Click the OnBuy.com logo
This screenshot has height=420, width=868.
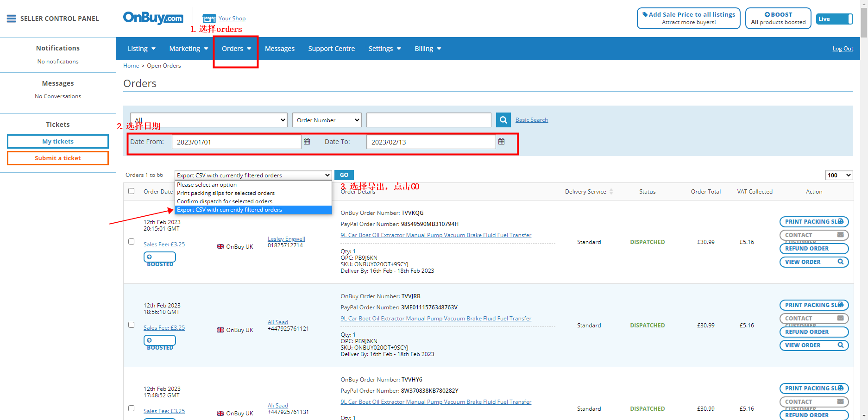[153, 18]
